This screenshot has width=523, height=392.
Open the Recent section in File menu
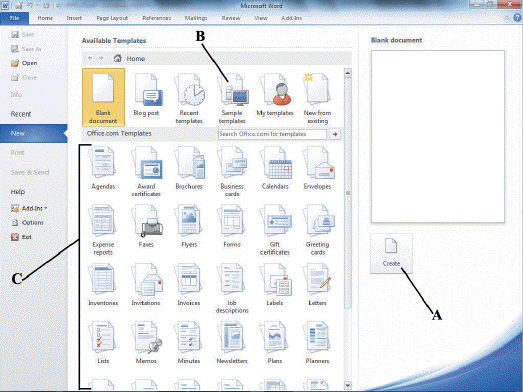pos(21,114)
